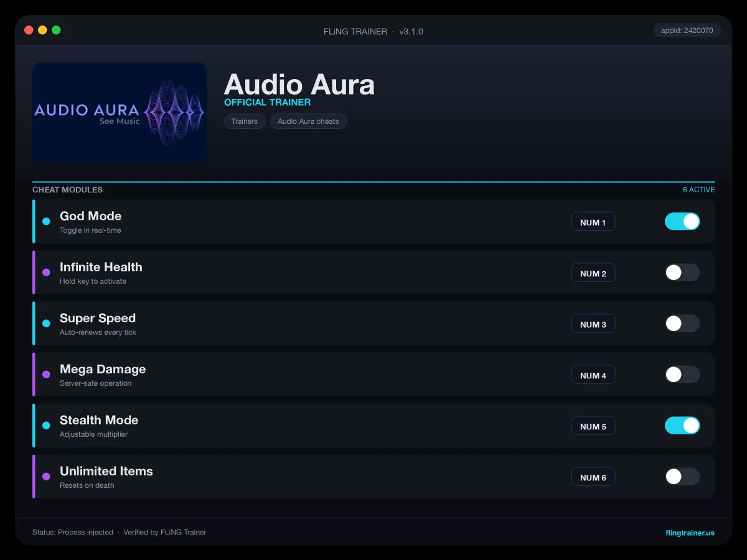Click the NUM 6 hotkey button
The image size is (747, 560).
(593, 477)
